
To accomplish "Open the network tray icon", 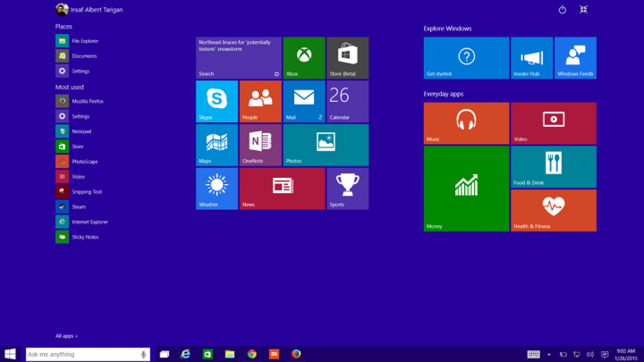I will pyautogui.click(x=577, y=354).
